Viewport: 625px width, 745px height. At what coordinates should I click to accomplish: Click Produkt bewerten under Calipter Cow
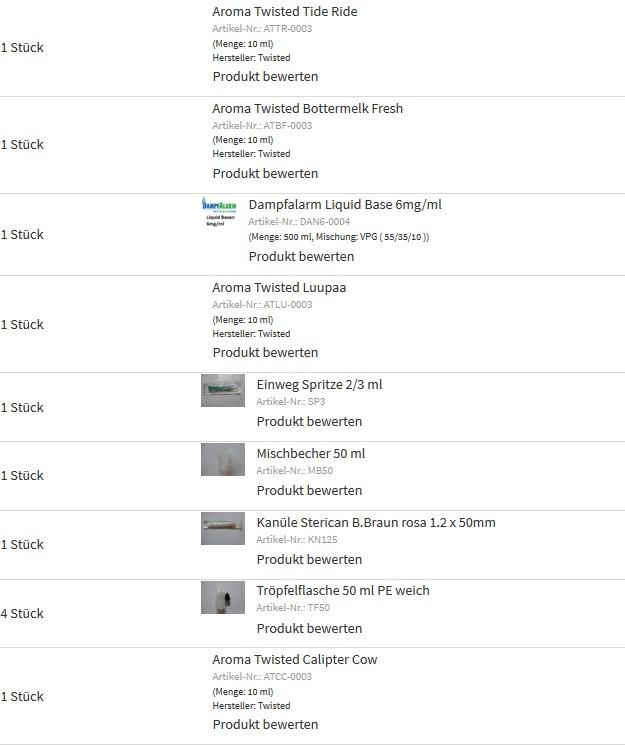coord(265,725)
